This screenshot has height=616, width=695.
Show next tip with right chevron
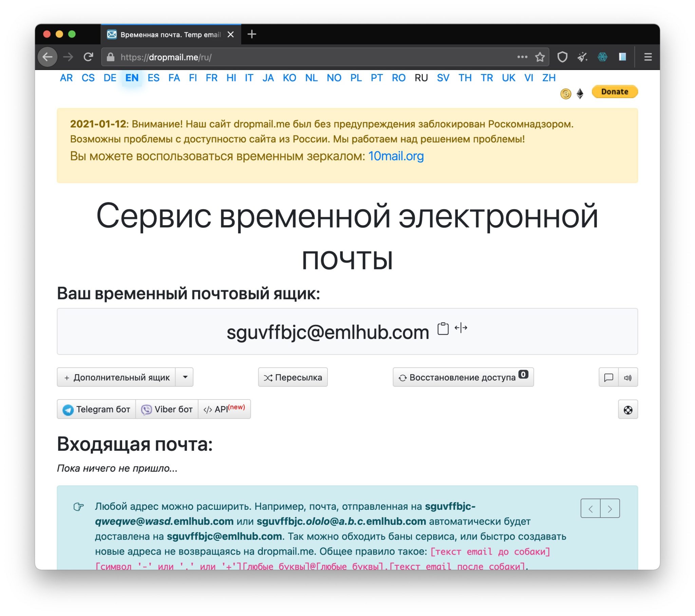[610, 508]
